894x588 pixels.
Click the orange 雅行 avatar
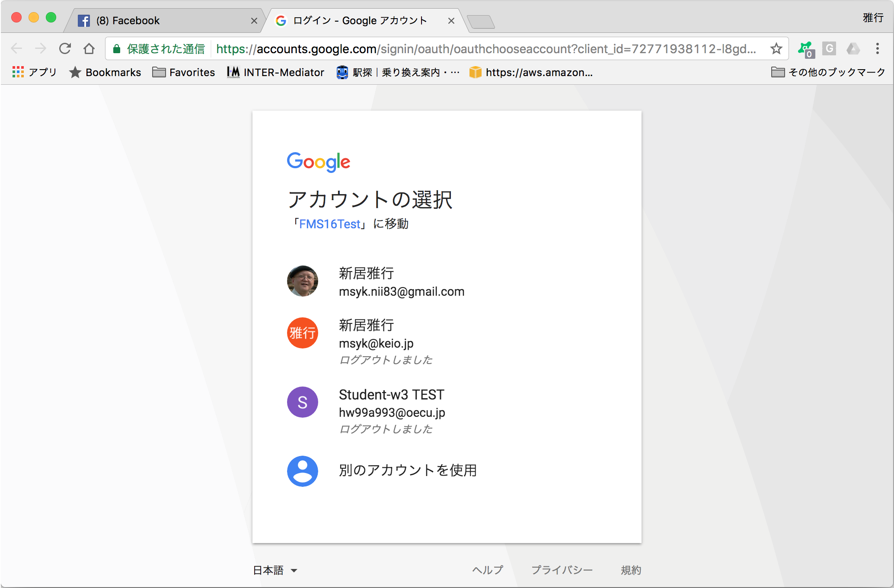(303, 333)
